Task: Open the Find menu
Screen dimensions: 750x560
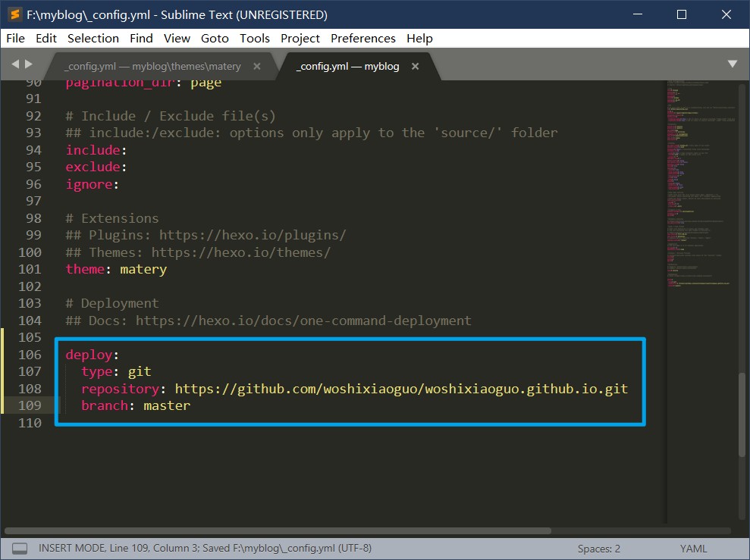Action: [x=141, y=38]
